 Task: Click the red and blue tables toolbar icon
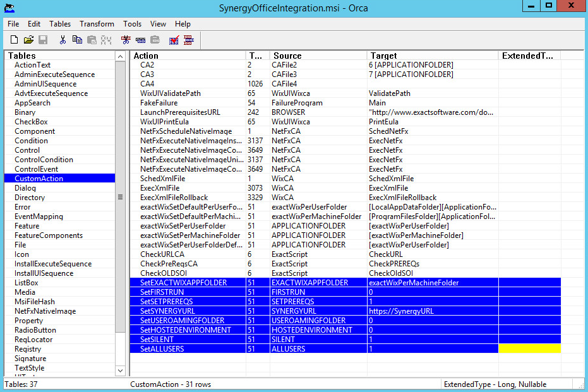coord(189,40)
